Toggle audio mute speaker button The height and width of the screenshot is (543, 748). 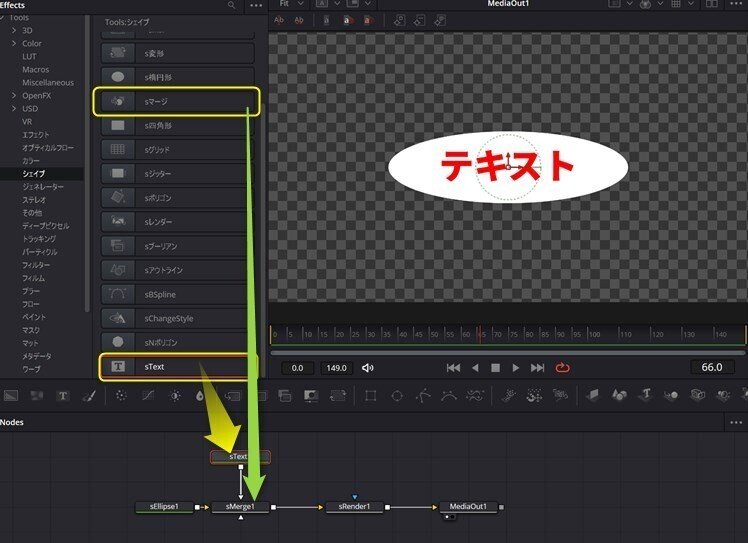367,368
